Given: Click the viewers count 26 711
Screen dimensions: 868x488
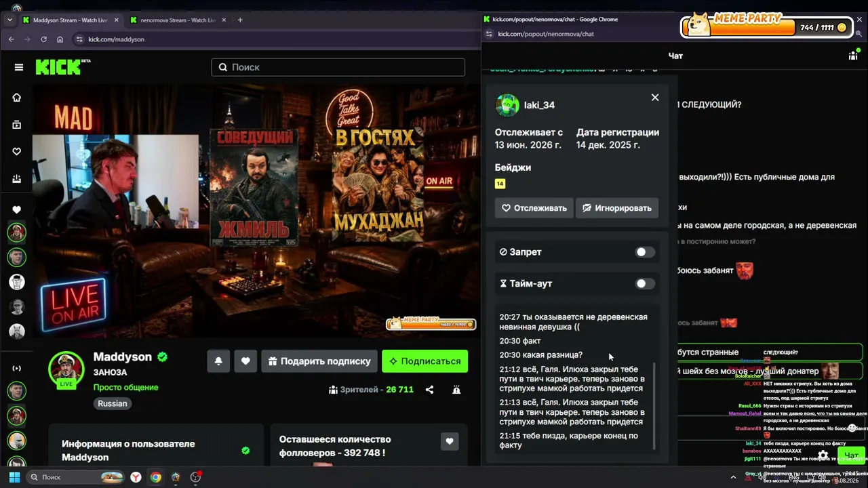Looking at the screenshot, I should 399,390.
